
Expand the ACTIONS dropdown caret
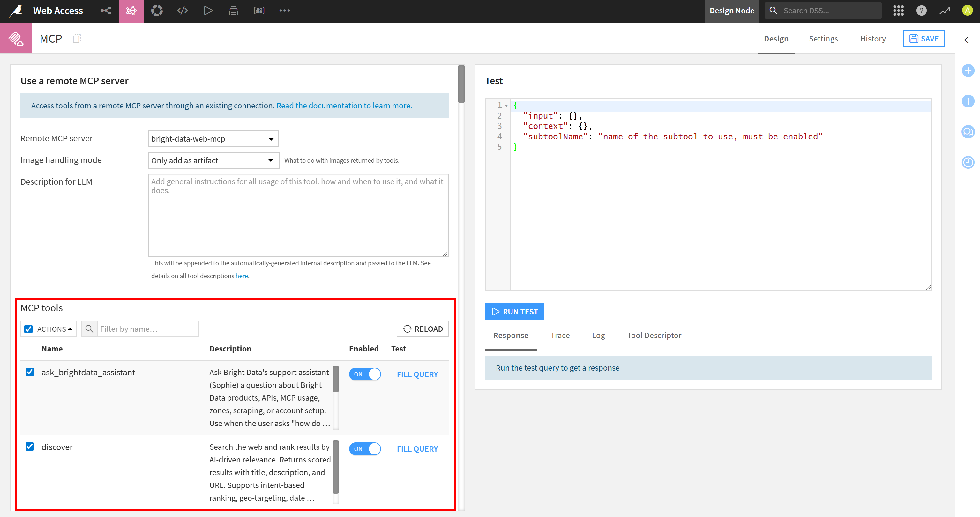[70, 329]
